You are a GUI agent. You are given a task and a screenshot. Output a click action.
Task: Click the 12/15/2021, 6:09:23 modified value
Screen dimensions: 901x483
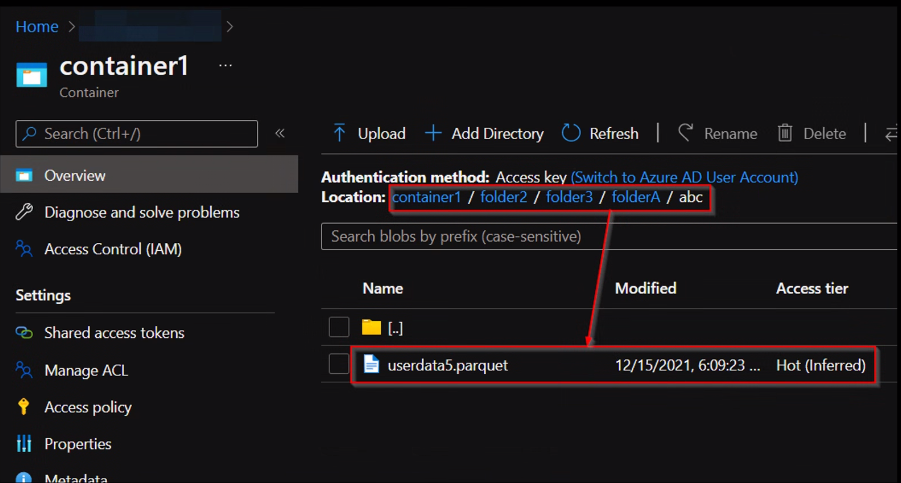pyautogui.click(x=687, y=365)
